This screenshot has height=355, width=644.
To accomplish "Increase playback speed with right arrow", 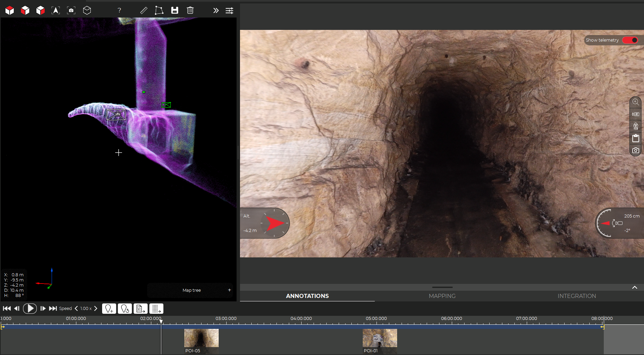I will tap(96, 309).
